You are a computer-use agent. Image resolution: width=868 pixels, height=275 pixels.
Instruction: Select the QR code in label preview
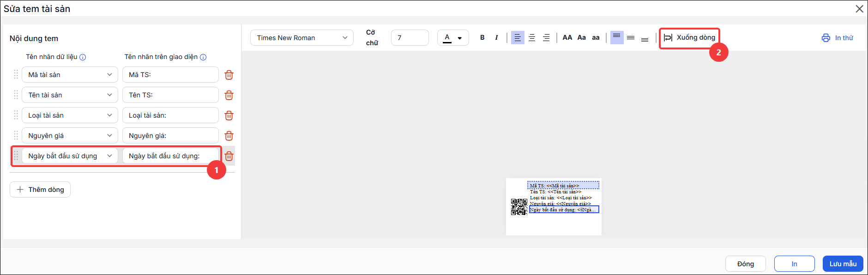(x=519, y=207)
